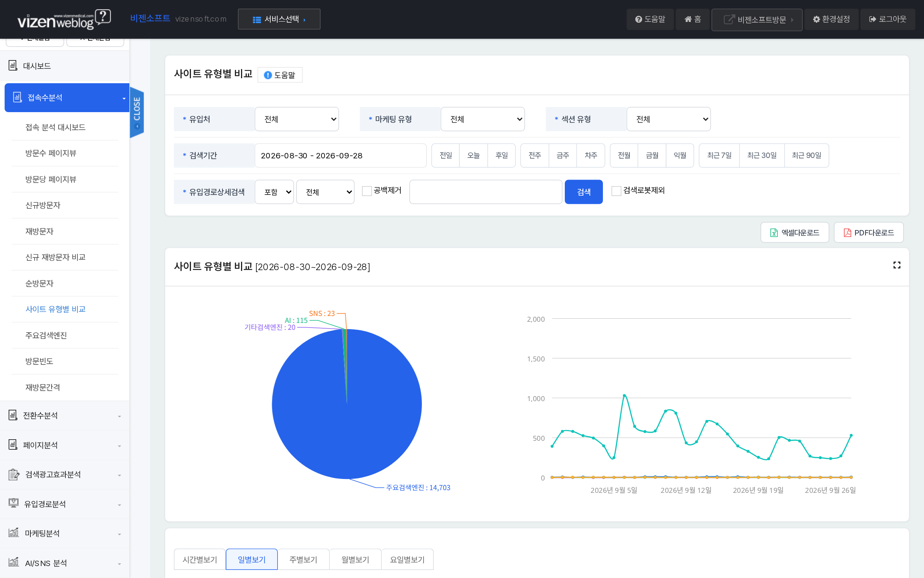
Task: Select 금월 period button
Action: click(652, 155)
